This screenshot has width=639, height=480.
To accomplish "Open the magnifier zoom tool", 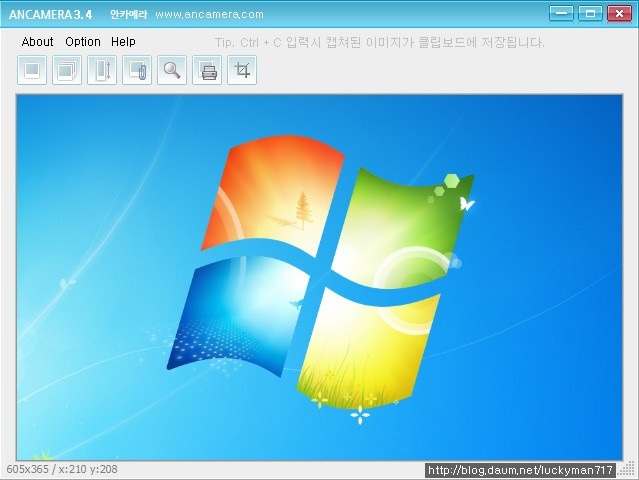I will pyautogui.click(x=172, y=70).
